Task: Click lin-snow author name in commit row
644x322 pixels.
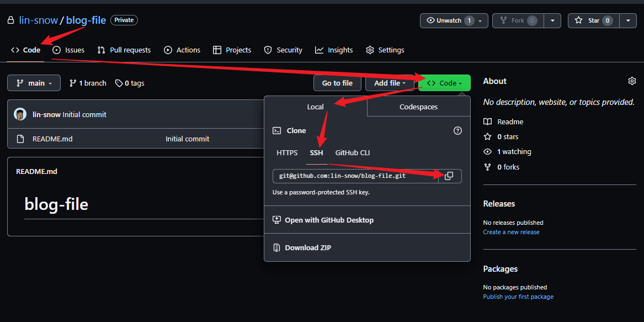Action: 47,114
